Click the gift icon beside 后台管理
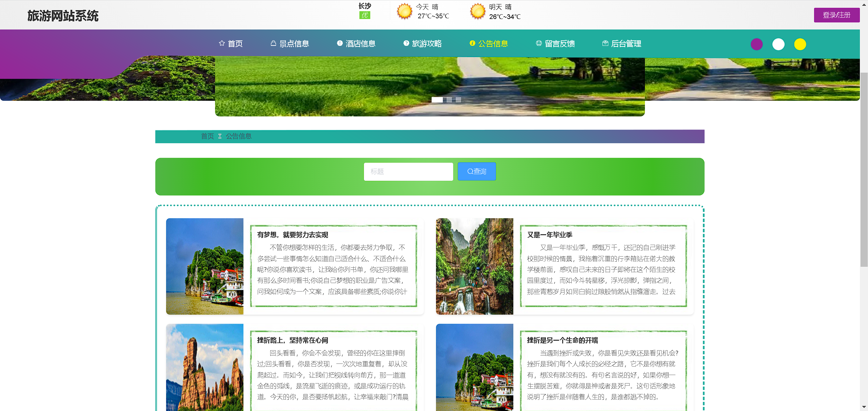Screen dimensions: 868x411 pyautogui.click(x=605, y=43)
